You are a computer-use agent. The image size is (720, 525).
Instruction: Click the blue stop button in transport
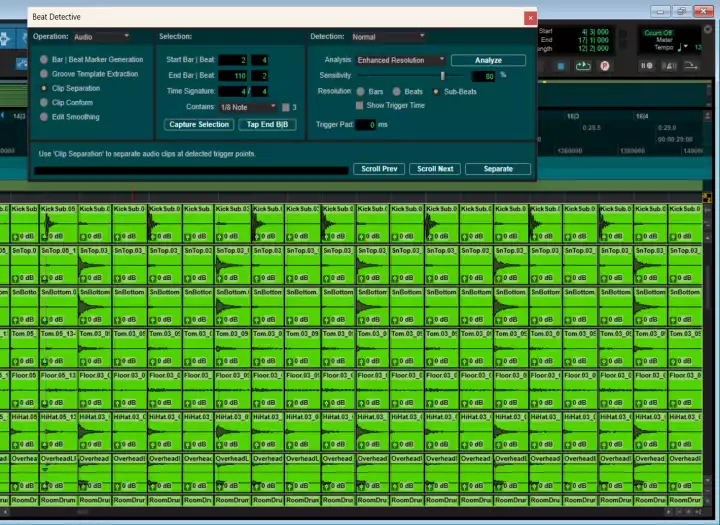click(x=561, y=67)
